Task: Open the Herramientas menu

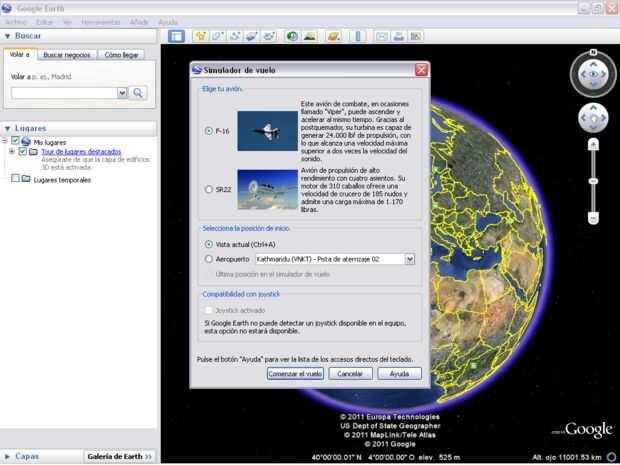Action: point(100,22)
